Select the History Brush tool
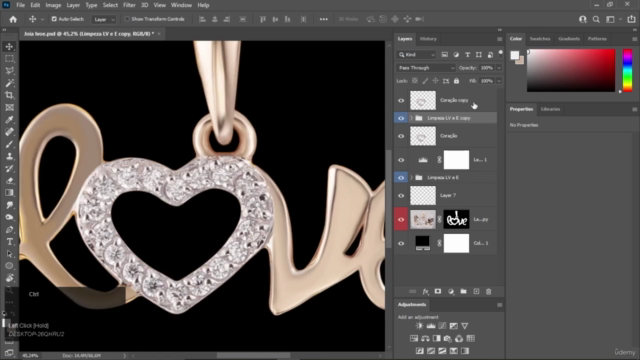640x360 pixels. click(x=9, y=169)
